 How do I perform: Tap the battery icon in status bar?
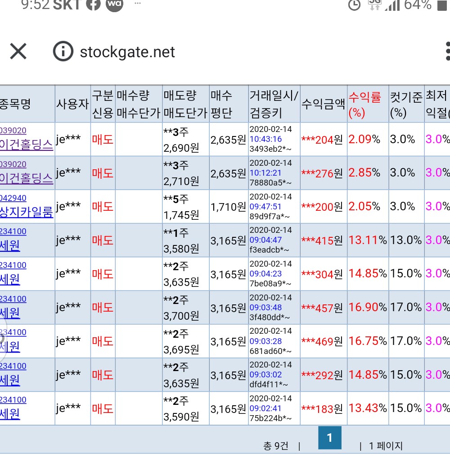(x=441, y=5)
